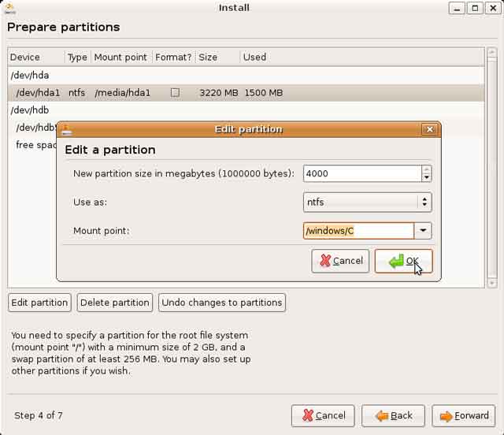Go Back to the previous step
The image size is (504, 435).
394,415
